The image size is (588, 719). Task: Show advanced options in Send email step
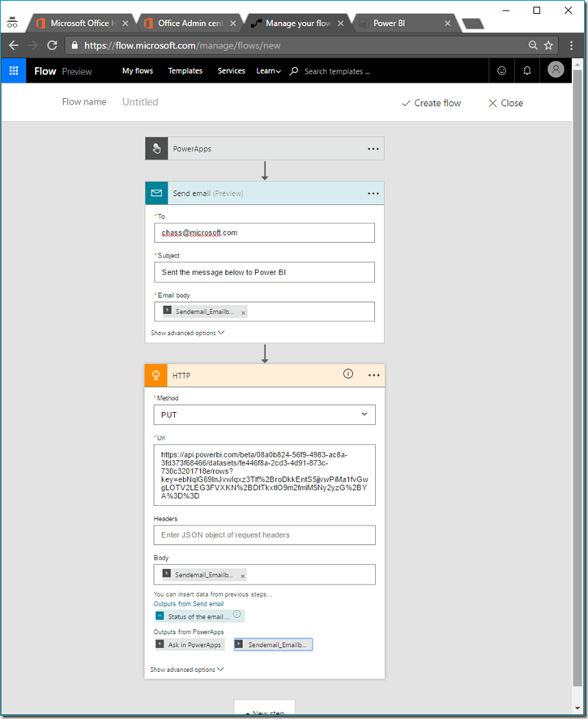187,333
